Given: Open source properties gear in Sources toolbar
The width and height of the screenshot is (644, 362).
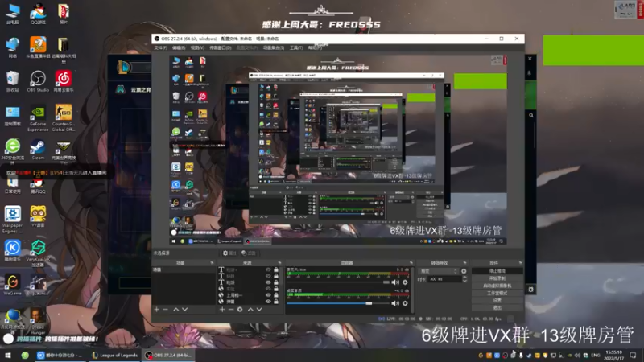Looking at the screenshot, I should 240,310.
